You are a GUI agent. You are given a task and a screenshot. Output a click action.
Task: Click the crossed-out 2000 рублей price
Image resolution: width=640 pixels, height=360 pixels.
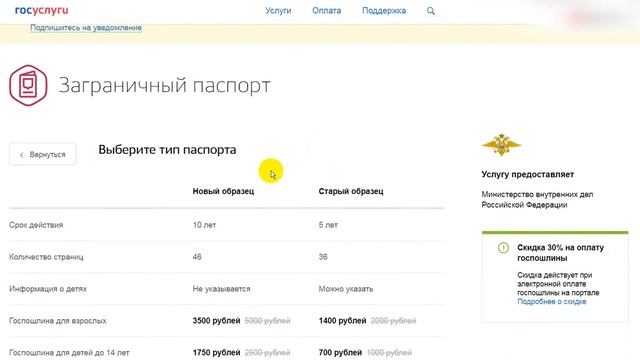(x=393, y=321)
